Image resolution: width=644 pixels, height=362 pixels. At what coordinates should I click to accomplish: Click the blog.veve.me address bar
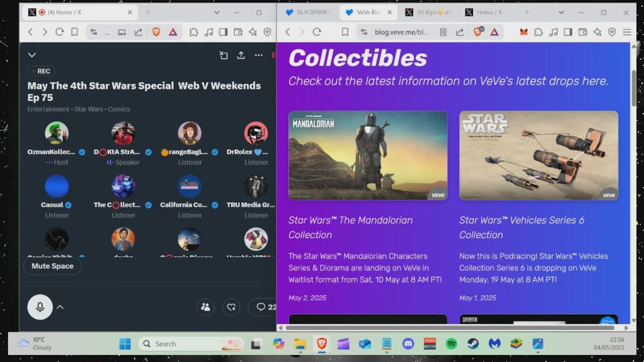pyautogui.click(x=401, y=32)
